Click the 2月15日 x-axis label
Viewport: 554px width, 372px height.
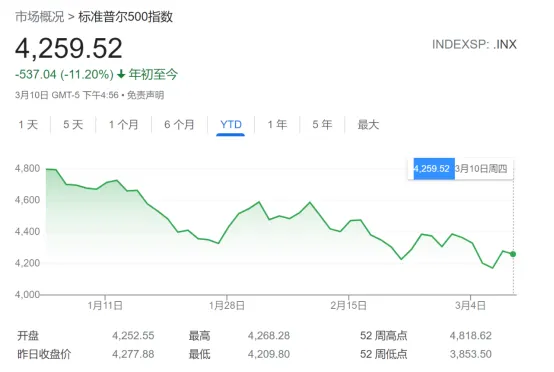point(348,305)
